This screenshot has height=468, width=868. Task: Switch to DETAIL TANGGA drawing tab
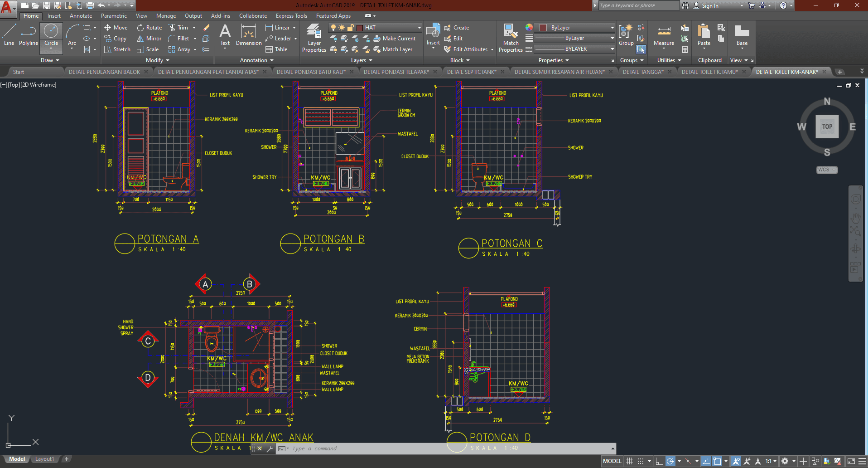pyautogui.click(x=643, y=72)
